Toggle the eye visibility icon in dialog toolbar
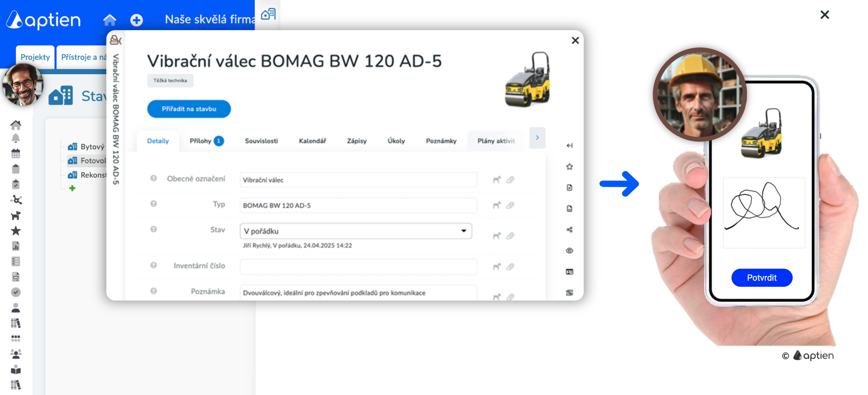The width and height of the screenshot is (868, 395). point(569,251)
